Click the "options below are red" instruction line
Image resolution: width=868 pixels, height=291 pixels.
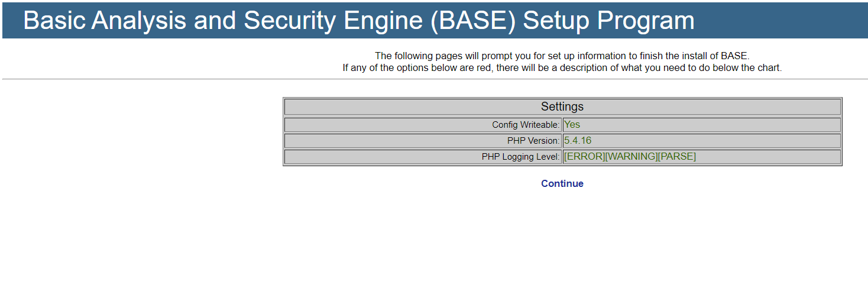point(562,68)
